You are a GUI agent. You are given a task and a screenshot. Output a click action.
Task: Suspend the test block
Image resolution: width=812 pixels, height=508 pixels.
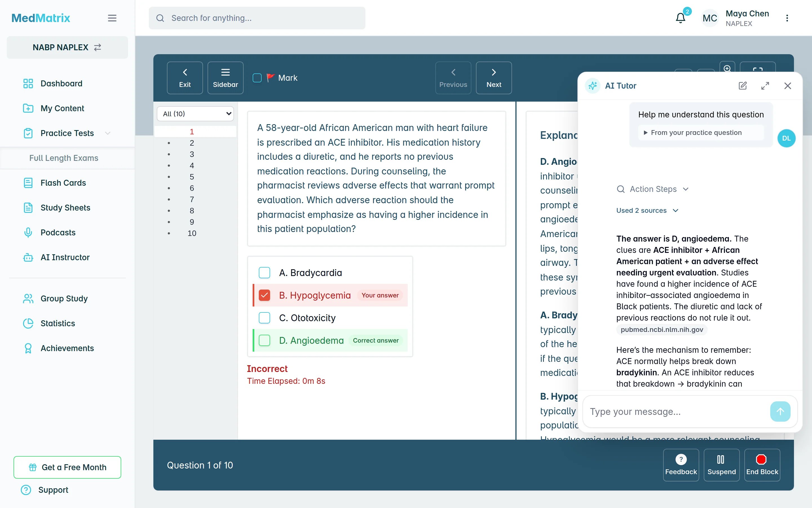721,465
